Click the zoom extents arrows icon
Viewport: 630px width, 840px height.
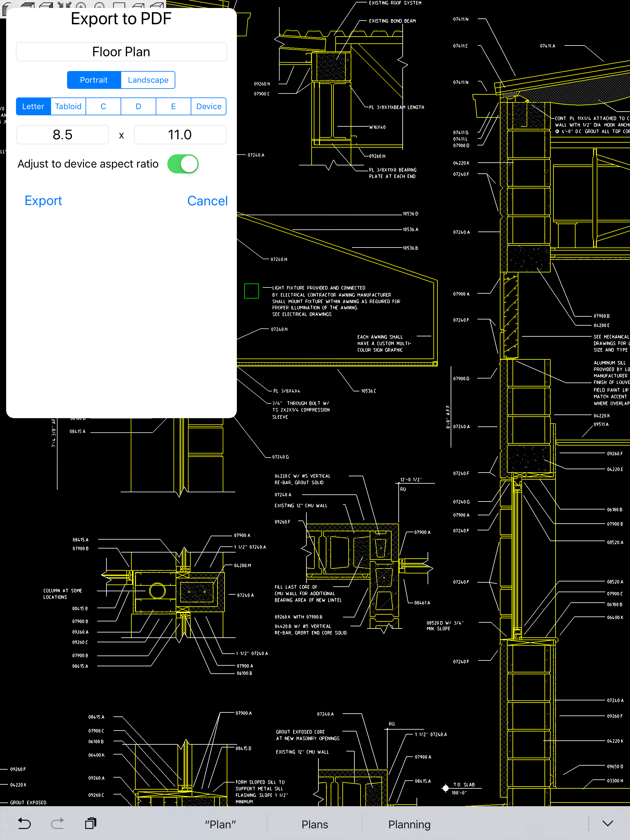point(64,5)
